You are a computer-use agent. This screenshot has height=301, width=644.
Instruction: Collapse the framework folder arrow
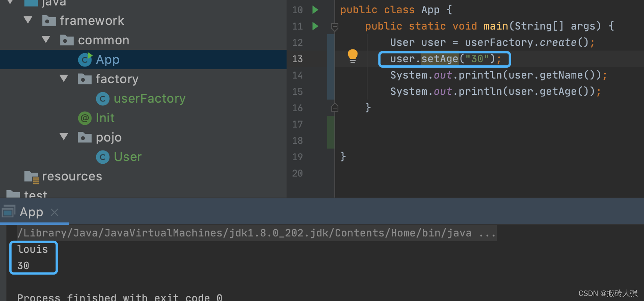pyautogui.click(x=28, y=20)
